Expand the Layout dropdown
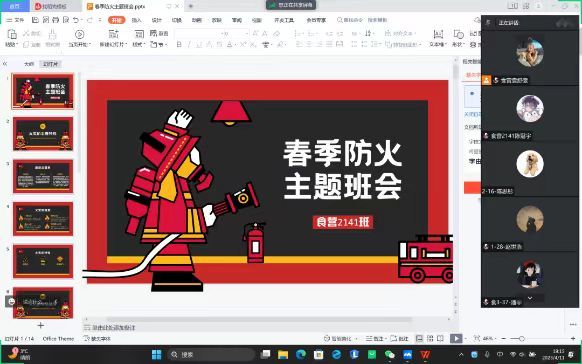The image size is (582, 364). [138, 45]
